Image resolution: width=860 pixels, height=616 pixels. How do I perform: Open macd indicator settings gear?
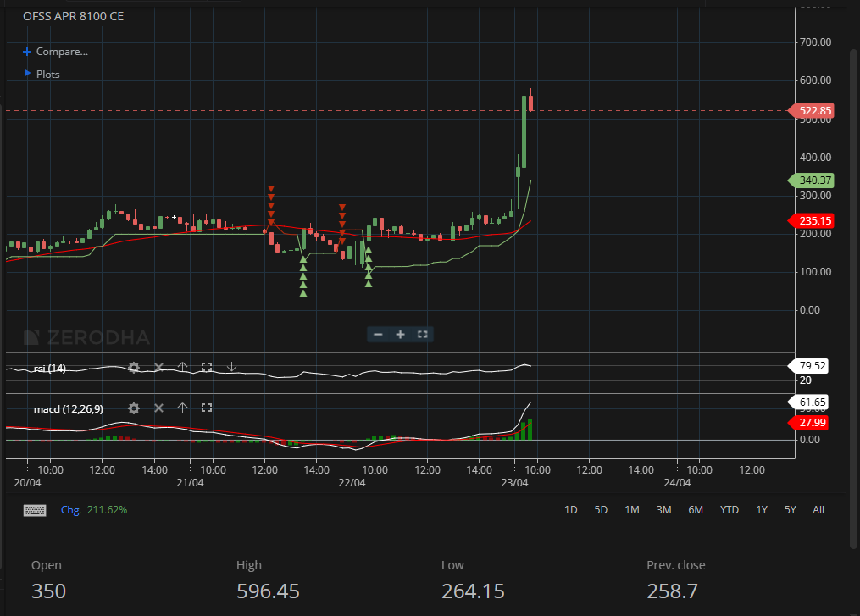[133, 408]
